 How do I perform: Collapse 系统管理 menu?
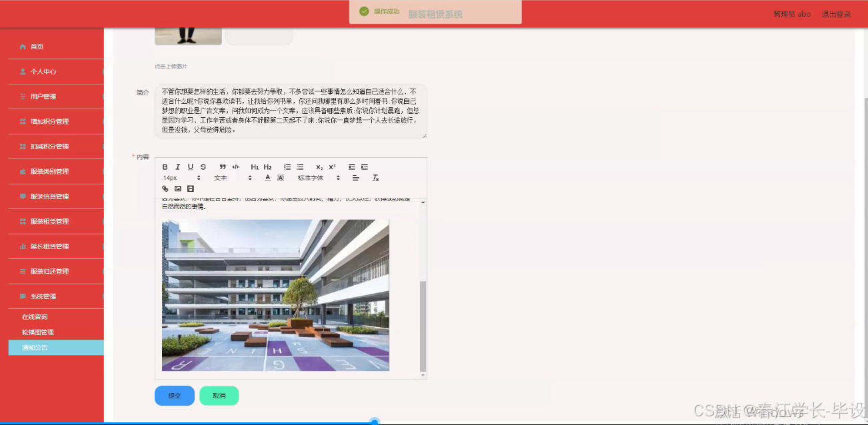coord(56,296)
